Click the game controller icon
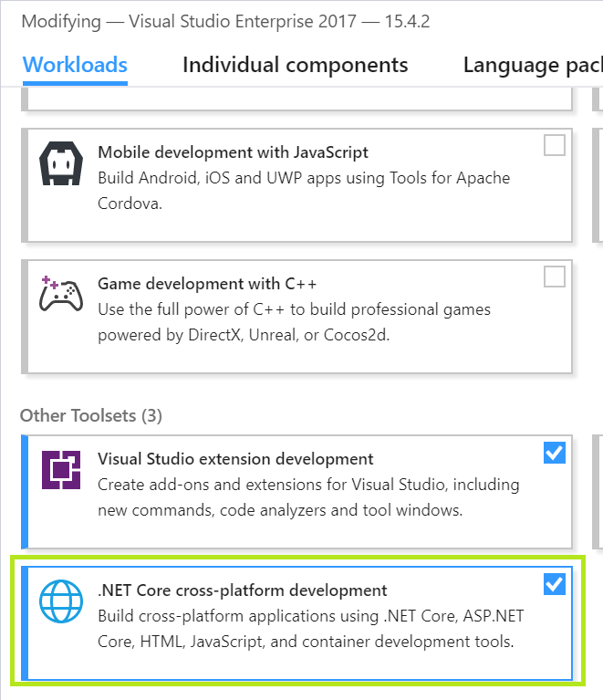 coord(61,294)
